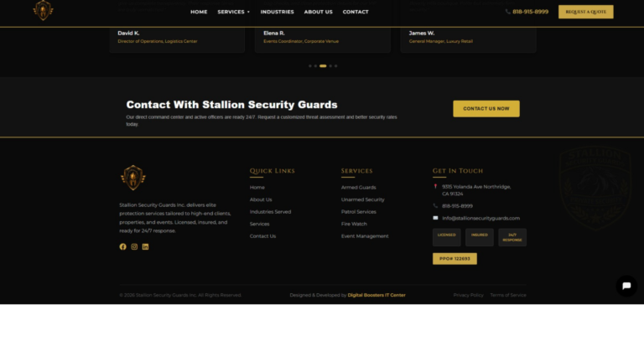The width and height of the screenshot is (644, 362).
Task: Click the envelope icon beside the email address
Action: coord(435,218)
